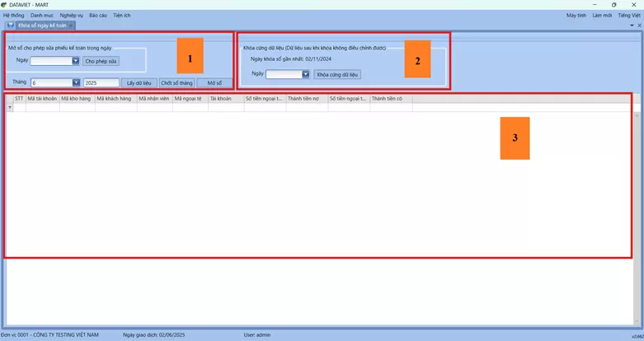Click 'Ngày giao dịch: 02/06/2025' in status bar

153,335
